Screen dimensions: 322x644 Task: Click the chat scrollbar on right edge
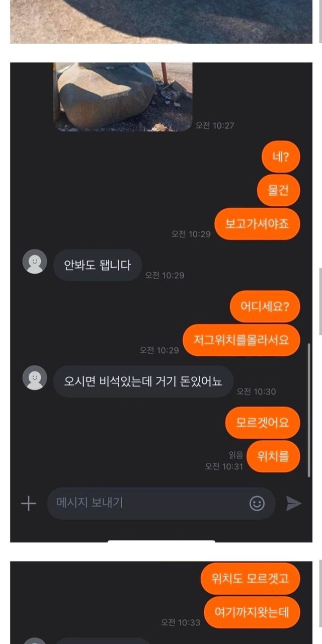pyautogui.click(x=309, y=410)
